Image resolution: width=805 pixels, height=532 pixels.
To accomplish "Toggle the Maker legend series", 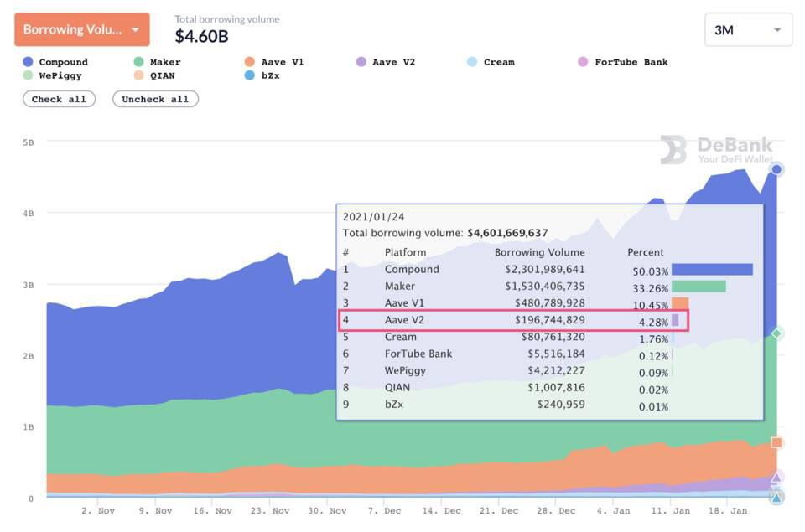I will pyautogui.click(x=157, y=62).
